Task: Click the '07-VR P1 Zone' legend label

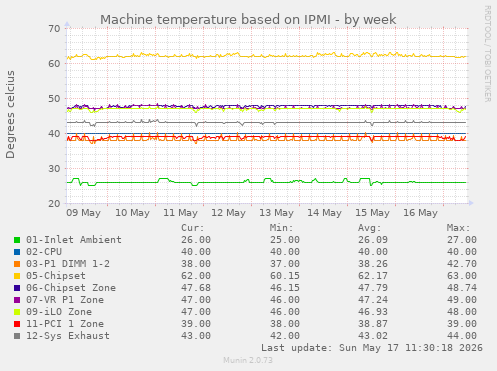Action: (x=65, y=300)
